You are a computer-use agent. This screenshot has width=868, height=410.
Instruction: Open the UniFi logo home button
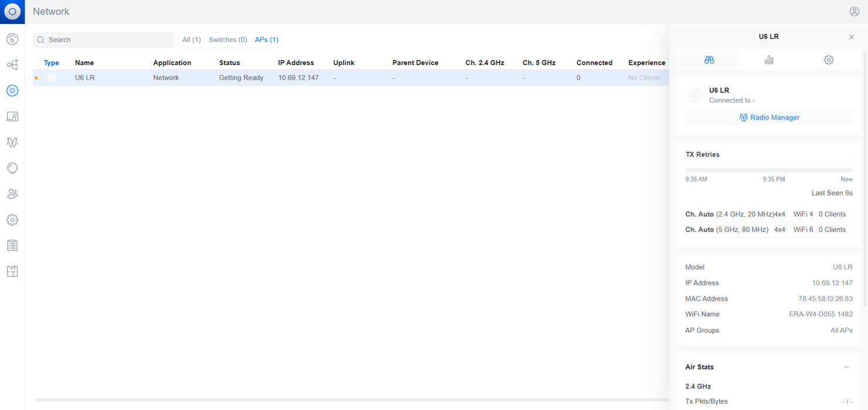(x=12, y=12)
